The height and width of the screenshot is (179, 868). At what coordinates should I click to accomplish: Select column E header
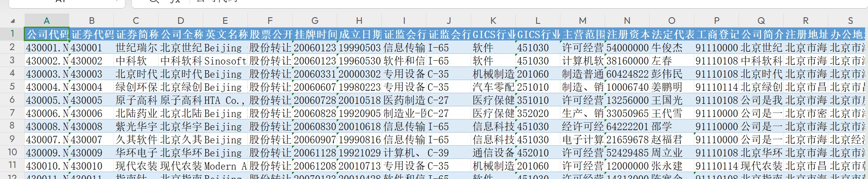point(225,21)
